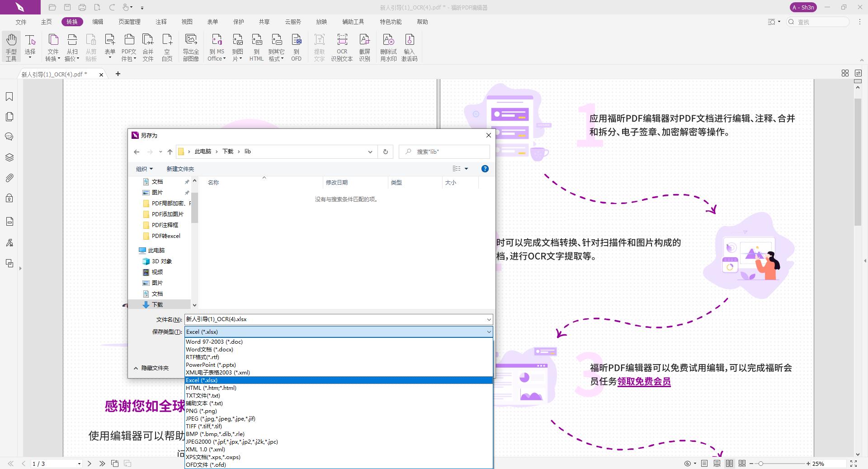Collapse the 隐藏文件夹 section
The height and width of the screenshot is (469, 868).
153,368
